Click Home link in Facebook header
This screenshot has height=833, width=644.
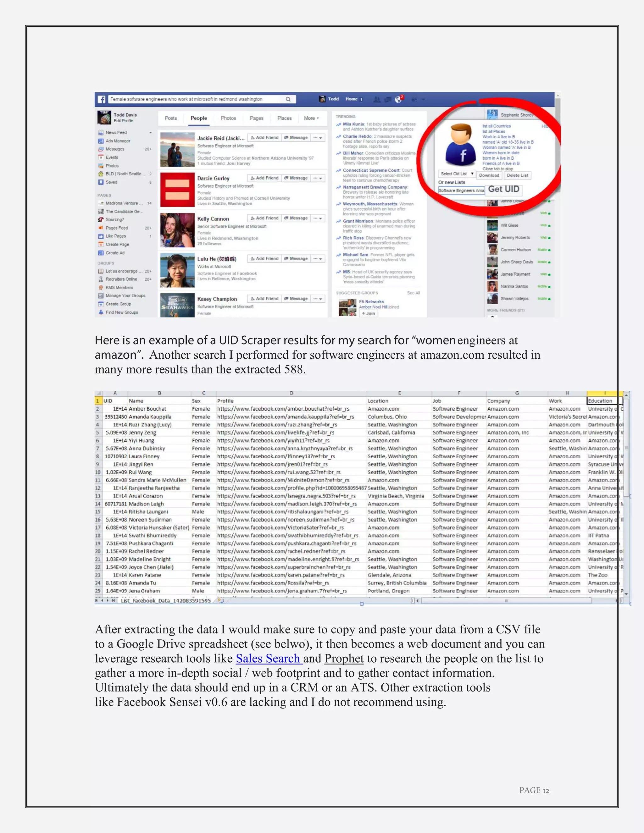[x=351, y=99]
